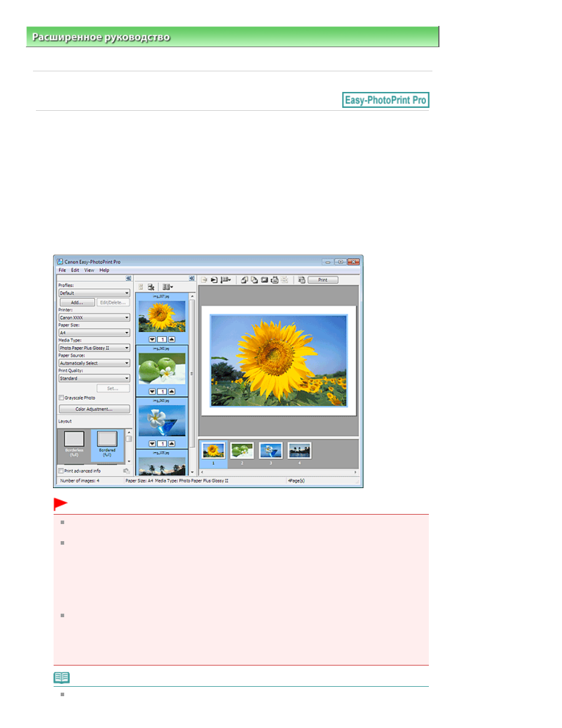Click the dark photo frame icon in the preview toolbar
562x728 pixels.
click(x=265, y=280)
